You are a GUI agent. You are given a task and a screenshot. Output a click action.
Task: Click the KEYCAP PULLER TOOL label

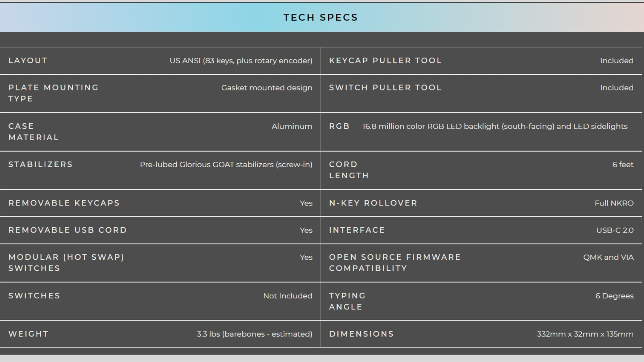(x=385, y=61)
